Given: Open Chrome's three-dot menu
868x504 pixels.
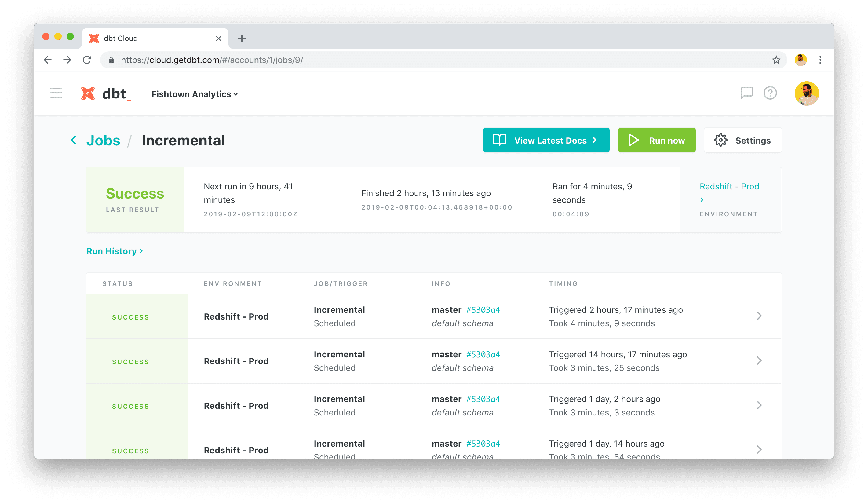Looking at the screenshot, I should tap(820, 60).
